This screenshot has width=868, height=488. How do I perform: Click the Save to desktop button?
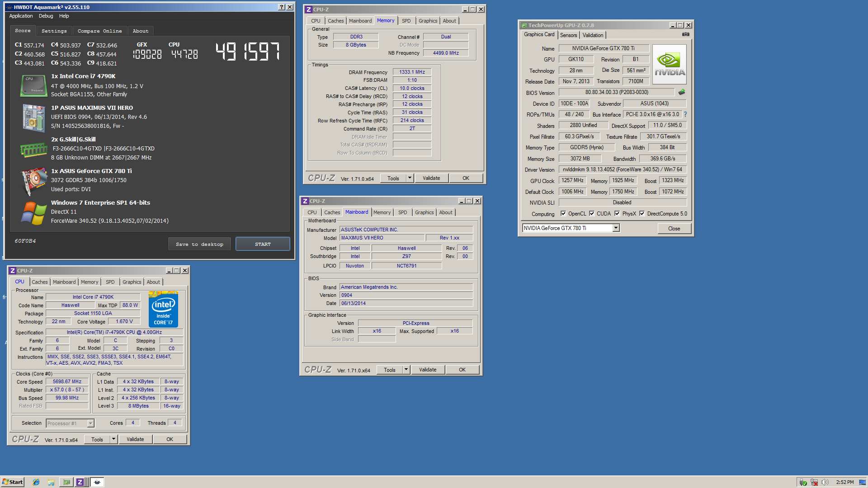(199, 244)
